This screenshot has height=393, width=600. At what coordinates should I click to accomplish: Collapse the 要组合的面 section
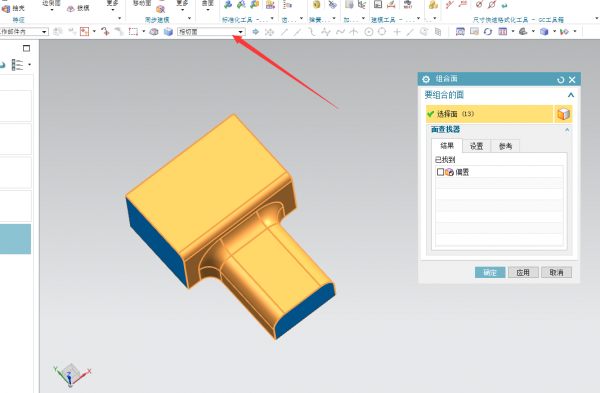coord(571,95)
